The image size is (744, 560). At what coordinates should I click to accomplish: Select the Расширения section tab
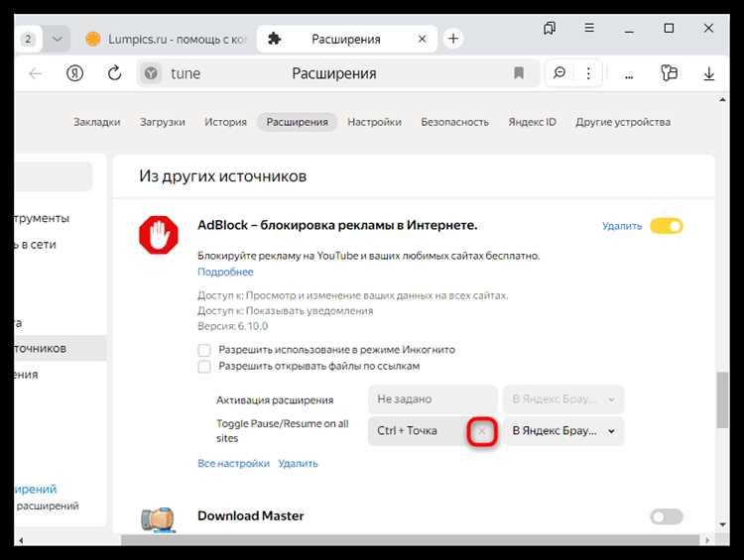click(297, 122)
